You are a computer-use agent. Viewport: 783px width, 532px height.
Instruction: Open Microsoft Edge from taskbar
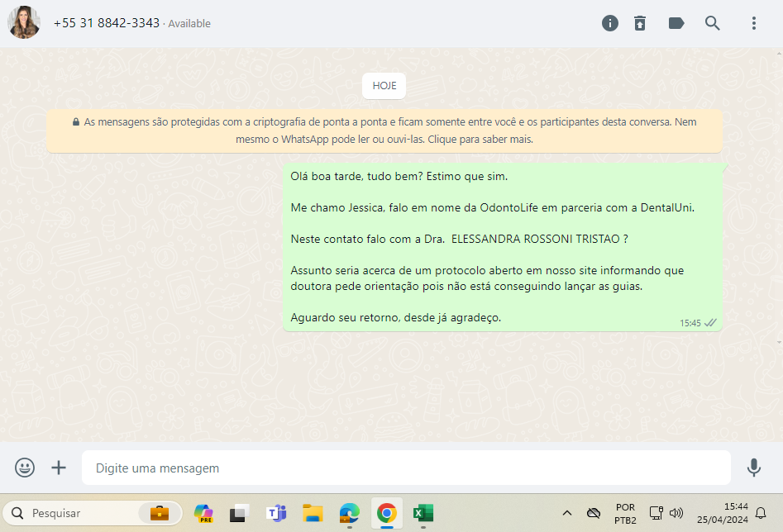(350, 513)
